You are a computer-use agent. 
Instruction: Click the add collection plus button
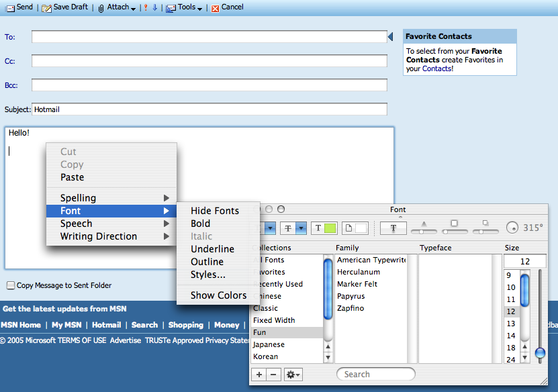[259, 375]
